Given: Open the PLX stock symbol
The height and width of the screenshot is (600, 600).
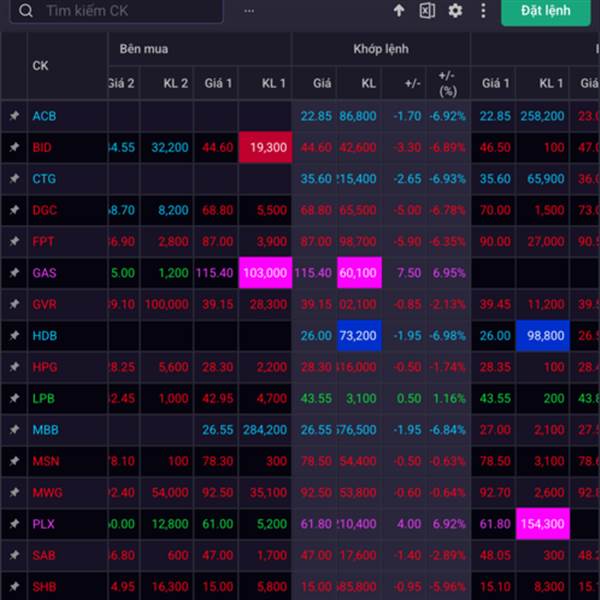Looking at the screenshot, I should click(x=43, y=524).
